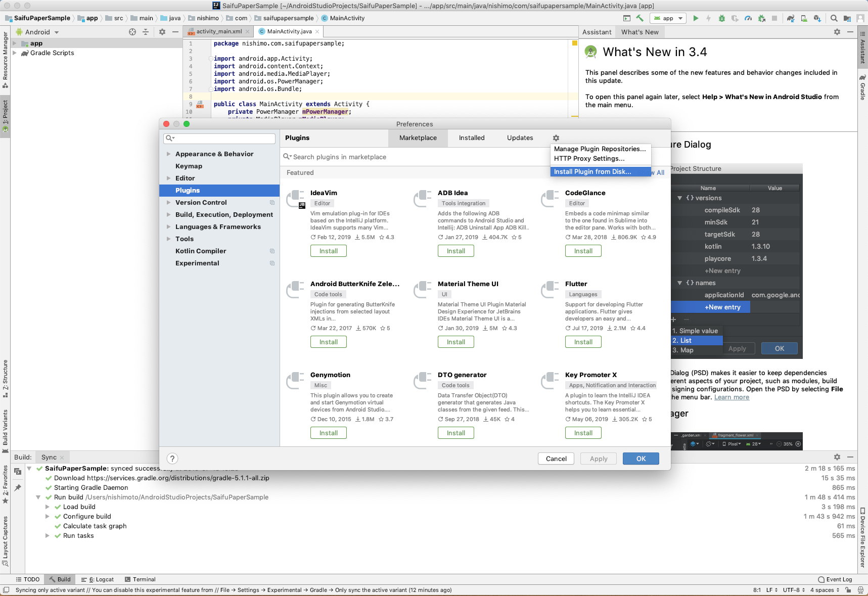Open the Android Profiler gauge icon

coord(748,18)
